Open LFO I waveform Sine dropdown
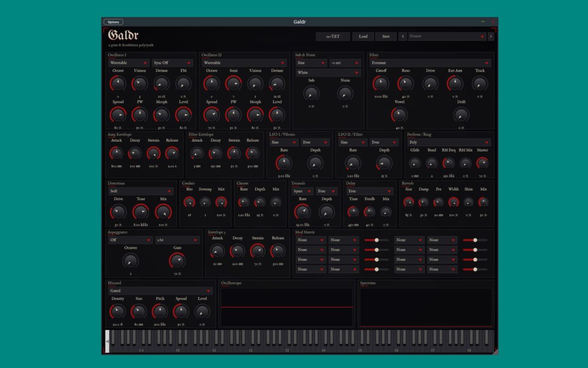This screenshot has height=368, width=588. pos(284,142)
